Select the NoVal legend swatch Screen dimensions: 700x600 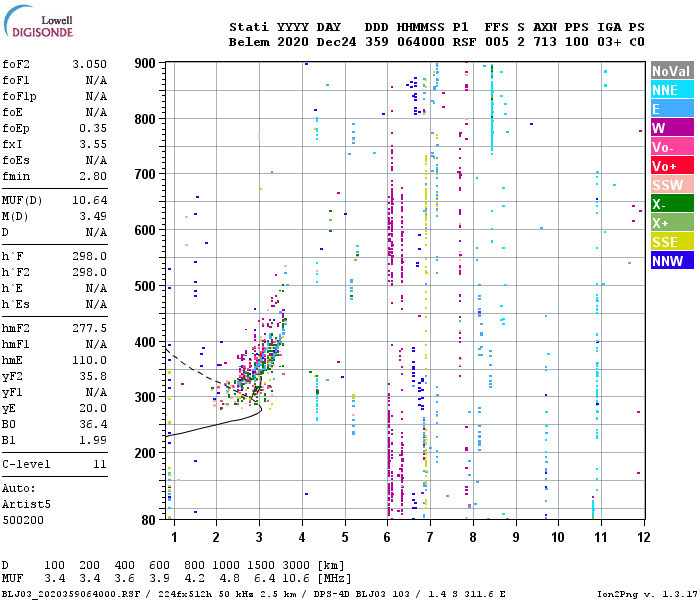coord(672,71)
